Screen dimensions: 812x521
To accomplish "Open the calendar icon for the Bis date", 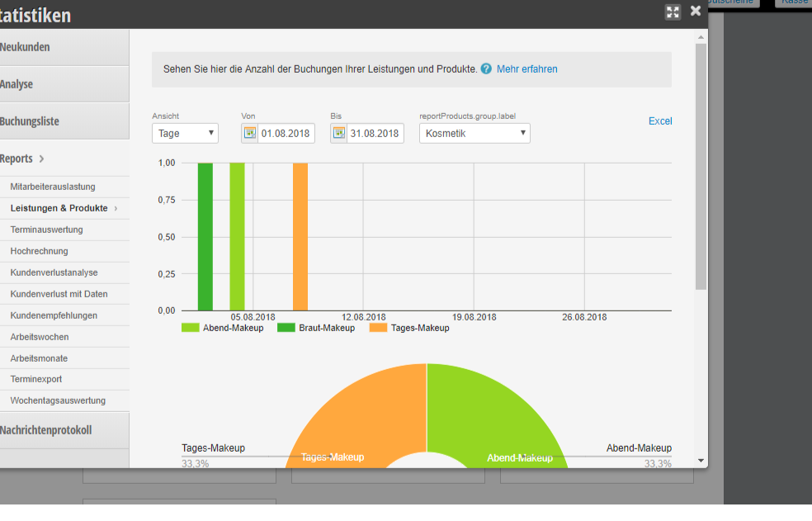I will (x=339, y=133).
